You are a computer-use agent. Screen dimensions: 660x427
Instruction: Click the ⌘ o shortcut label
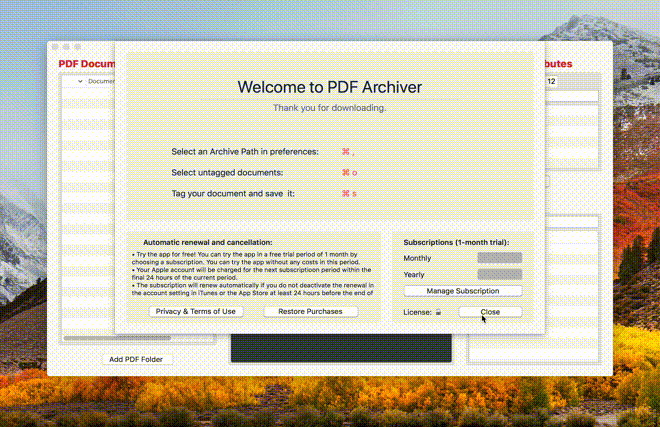click(349, 173)
